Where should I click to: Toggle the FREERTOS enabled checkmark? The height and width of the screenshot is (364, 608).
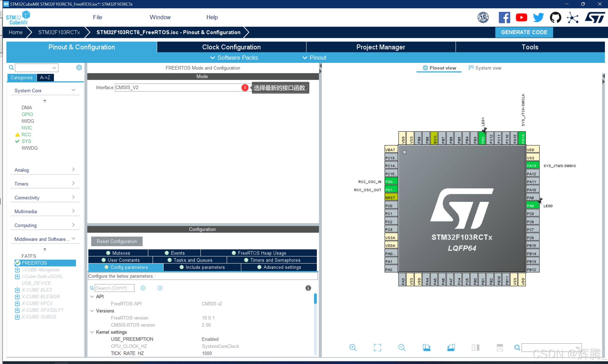click(x=18, y=263)
